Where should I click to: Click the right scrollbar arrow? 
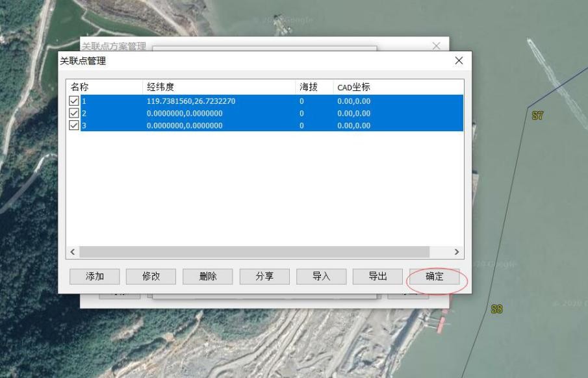pyautogui.click(x=457, y=250)
